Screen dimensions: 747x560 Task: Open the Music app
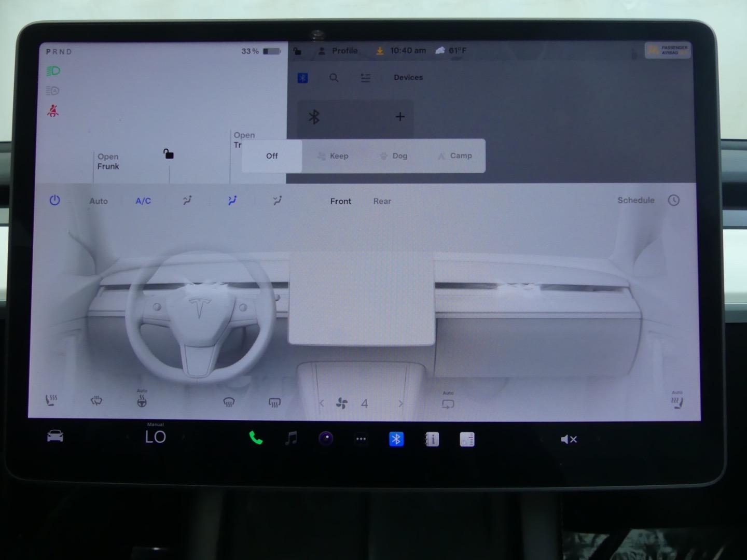click(x=291, y=439)
